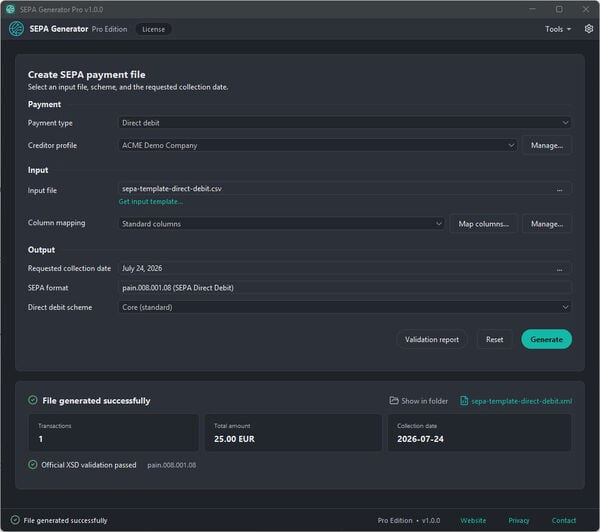Click the Transactions count 1

(x=41, y=439)
